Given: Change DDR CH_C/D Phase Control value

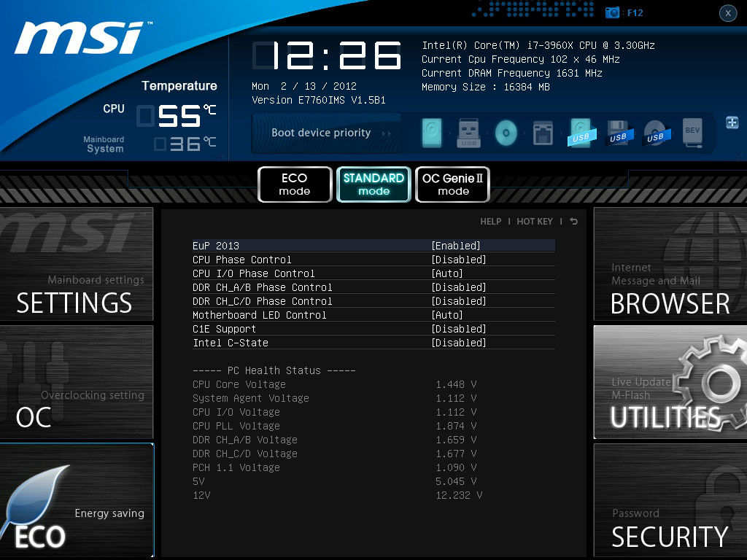Looking at the screenshot, I should tap(459, 301).
